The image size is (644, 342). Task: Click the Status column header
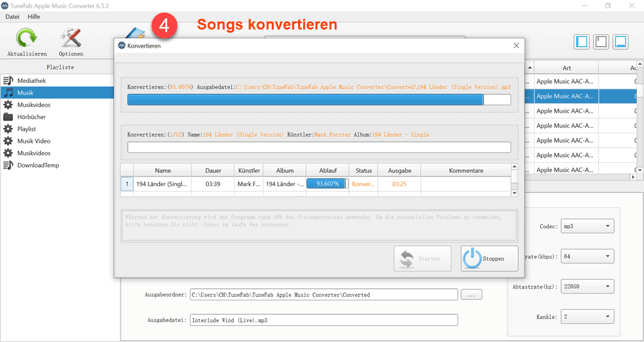pos(364,170)
